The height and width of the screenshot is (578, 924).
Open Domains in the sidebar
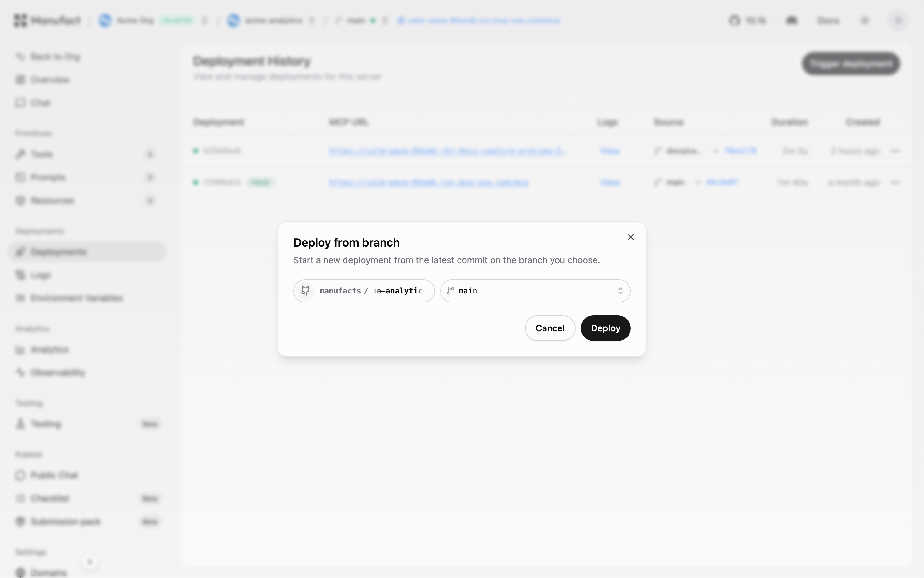click(88, 572)
